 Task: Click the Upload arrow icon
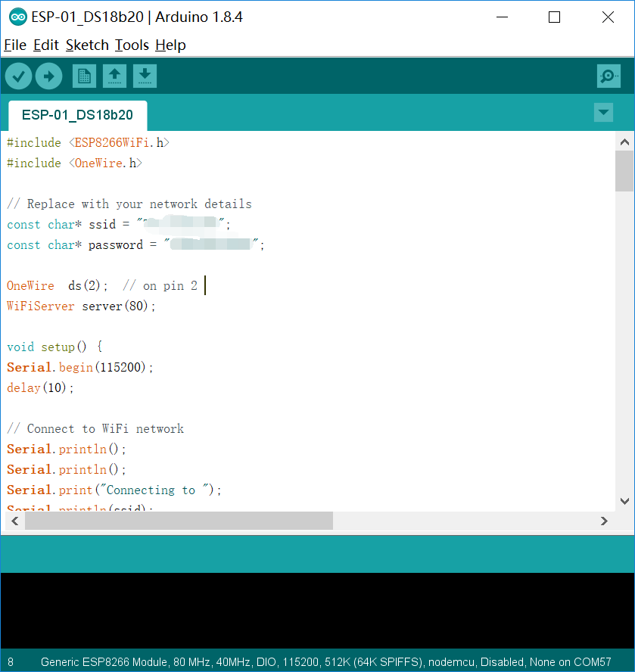49,76
